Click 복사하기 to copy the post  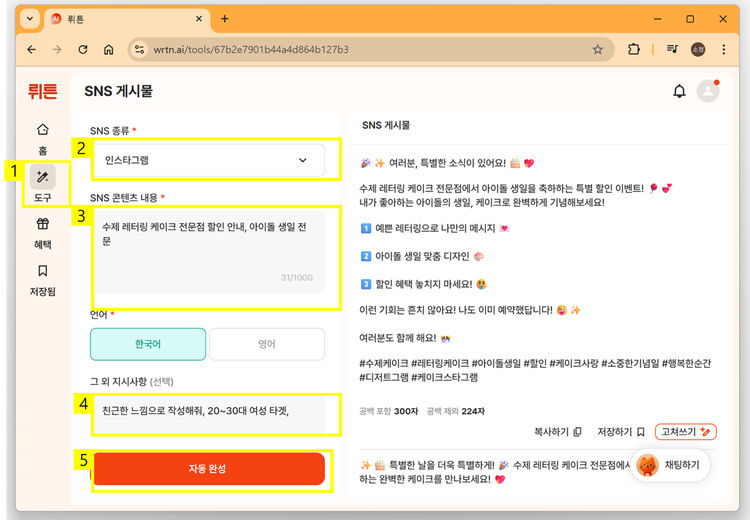557,431
